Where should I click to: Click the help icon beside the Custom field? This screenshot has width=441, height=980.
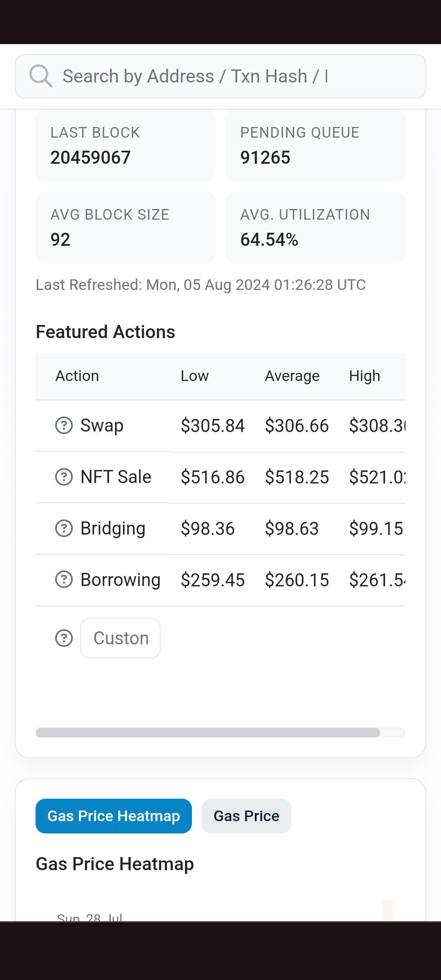64,638
